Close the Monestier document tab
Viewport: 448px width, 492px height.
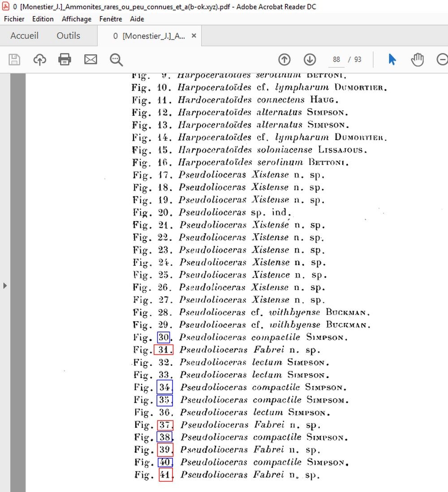[194, 36]
